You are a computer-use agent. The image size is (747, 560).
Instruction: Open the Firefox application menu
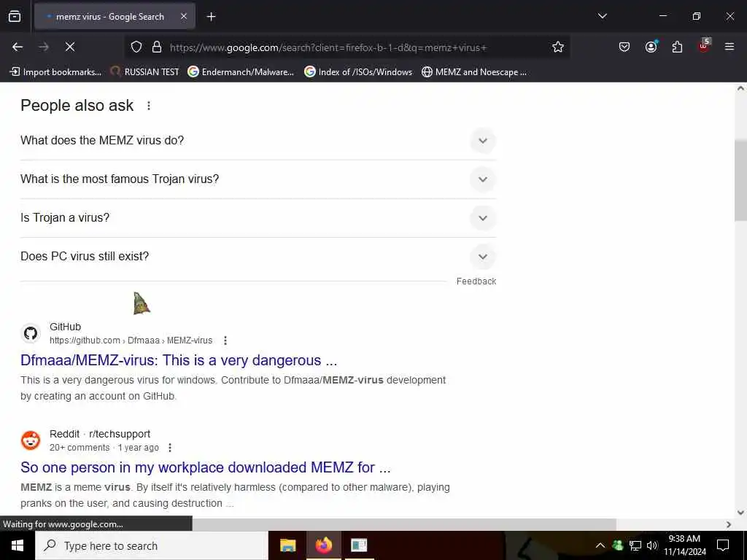point(729,47)
